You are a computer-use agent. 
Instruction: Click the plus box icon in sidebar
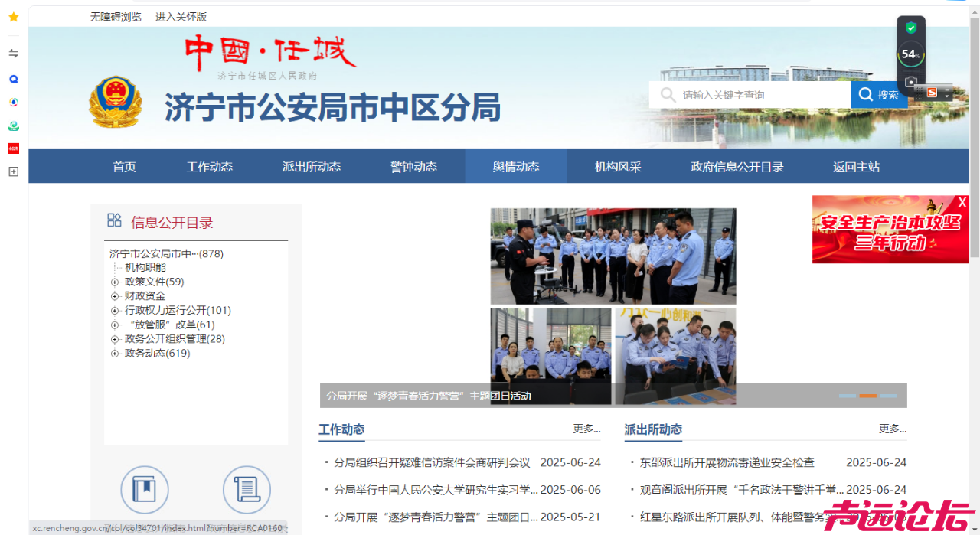point(13,171)
